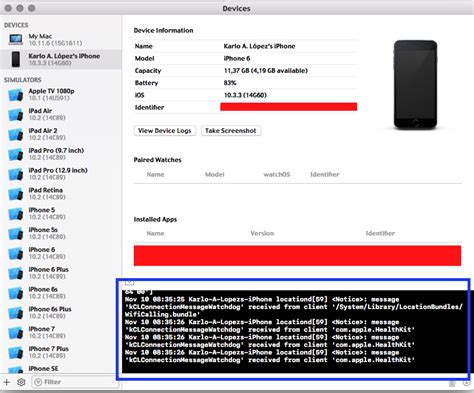Click the iPhone 6s simulator icon
Viewport: 474px width, 393px height.
[16, 293]
